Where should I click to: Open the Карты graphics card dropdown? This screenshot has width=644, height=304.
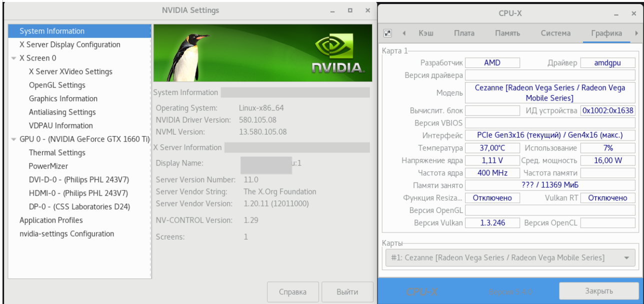click(509, 258)
